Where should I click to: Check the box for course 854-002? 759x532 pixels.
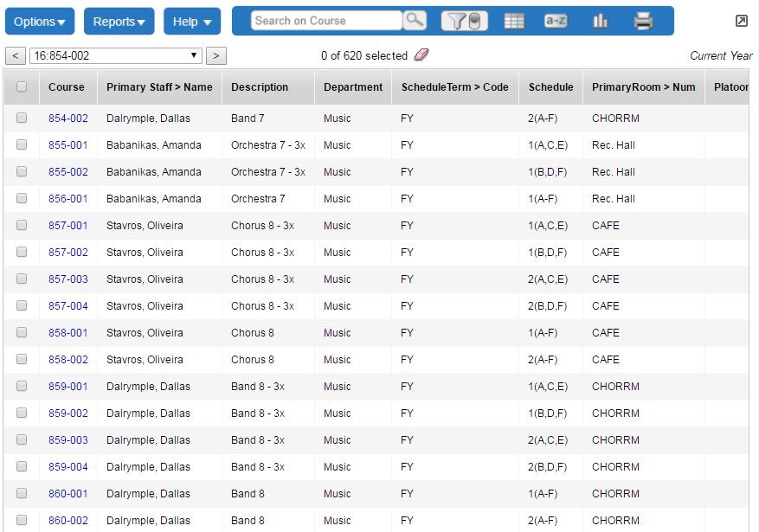pos(22,118)
